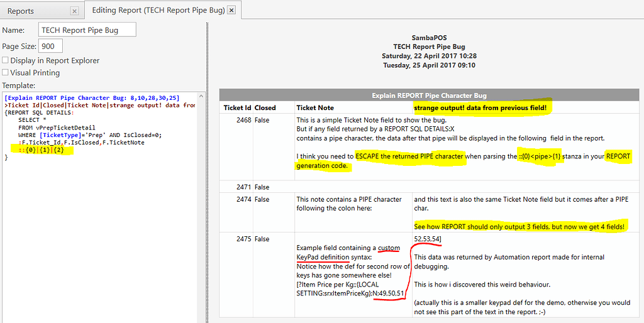
Task: Click the 'SambaPOS' report title
Action: pyautogui.click(x=429, y=38)
